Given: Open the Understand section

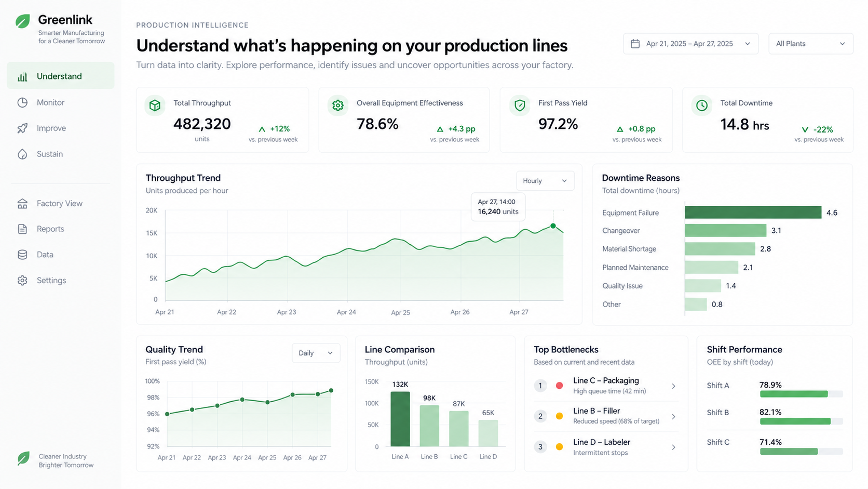Looking at the screenshot, I should 61,76.
